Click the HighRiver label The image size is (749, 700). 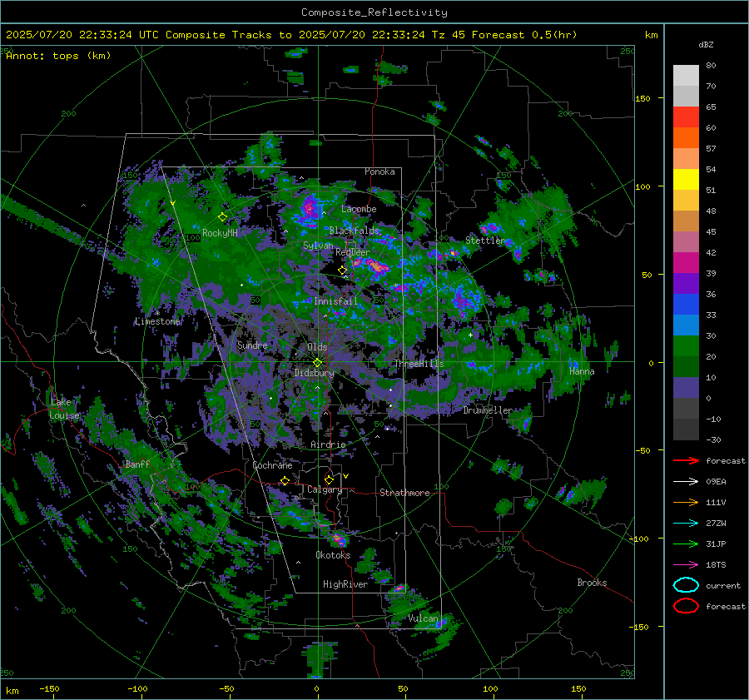[345, 584]
